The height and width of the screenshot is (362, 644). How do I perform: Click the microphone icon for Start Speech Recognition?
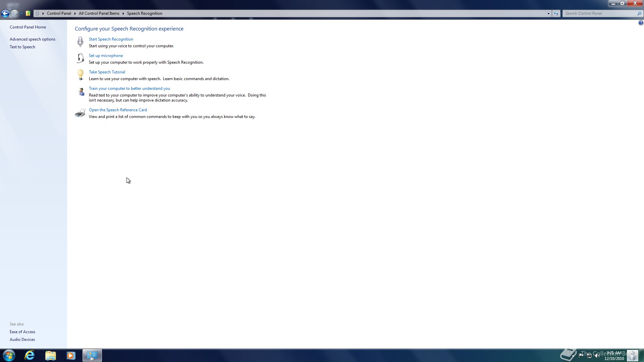[80, 42]
